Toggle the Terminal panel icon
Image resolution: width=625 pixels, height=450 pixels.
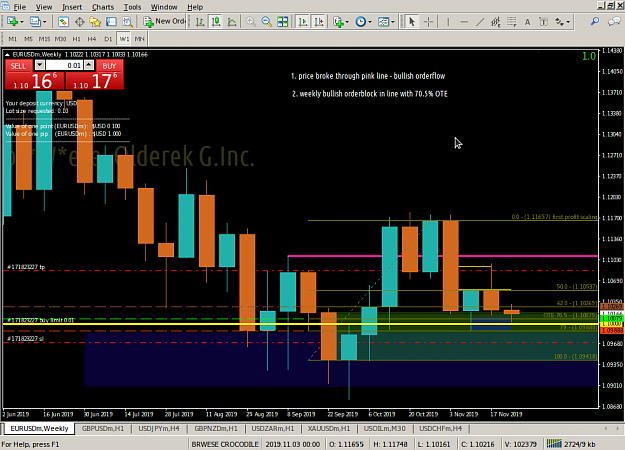click(111, 22)
